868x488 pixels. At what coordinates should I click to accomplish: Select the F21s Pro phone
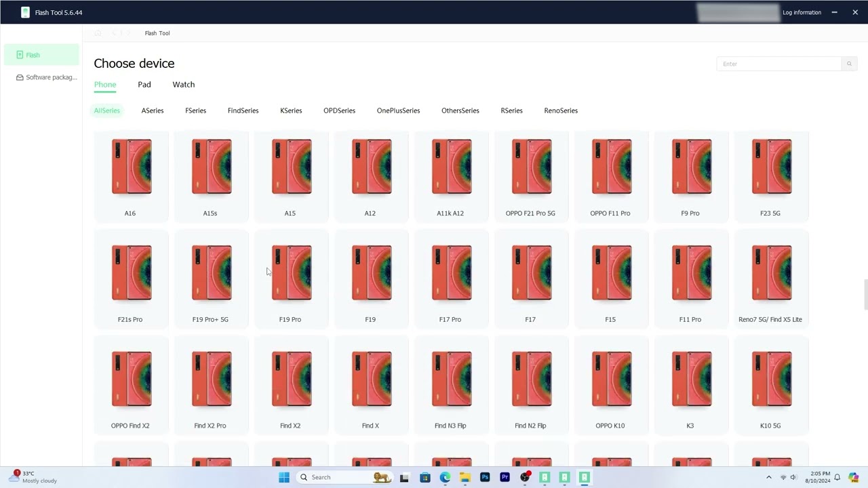131,279
